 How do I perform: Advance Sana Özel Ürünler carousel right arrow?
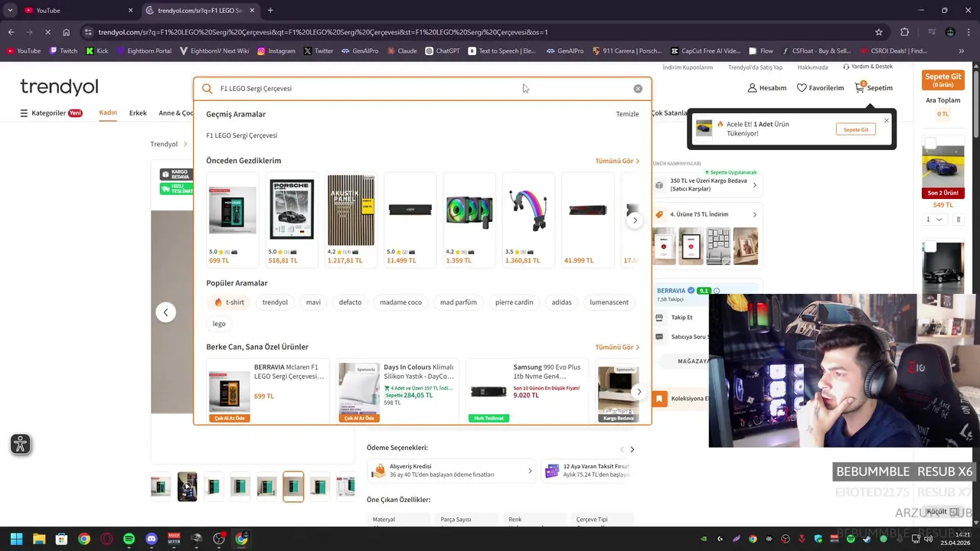click(639, 392)
